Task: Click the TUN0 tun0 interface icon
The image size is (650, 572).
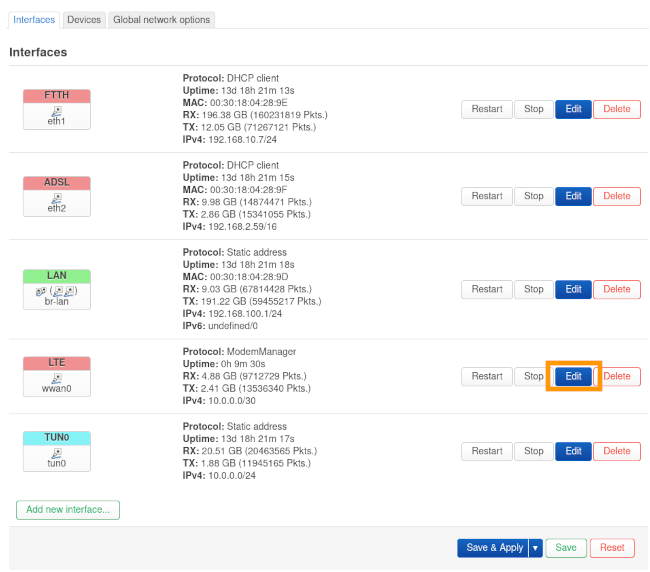Action: (x=57, y=457)
